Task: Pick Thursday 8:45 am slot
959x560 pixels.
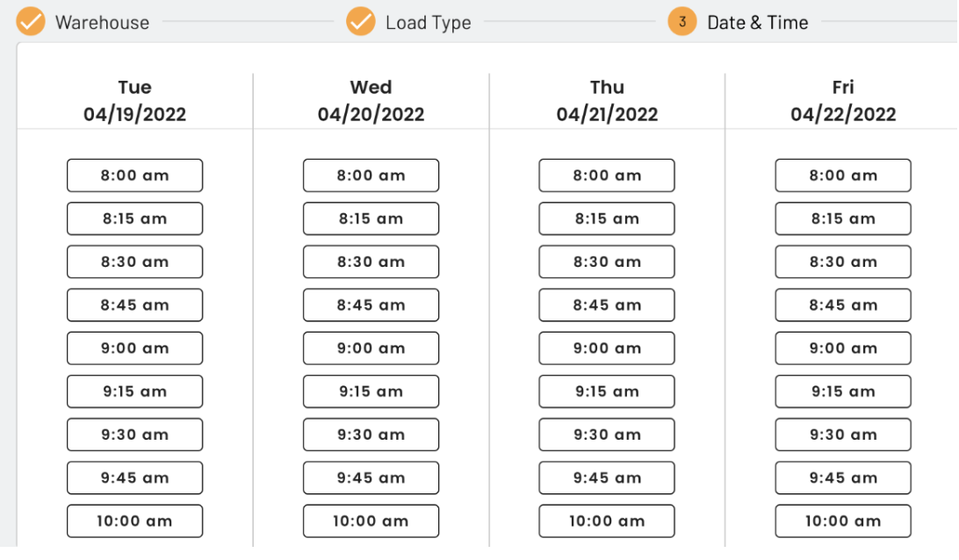Action: click(607, 305)
